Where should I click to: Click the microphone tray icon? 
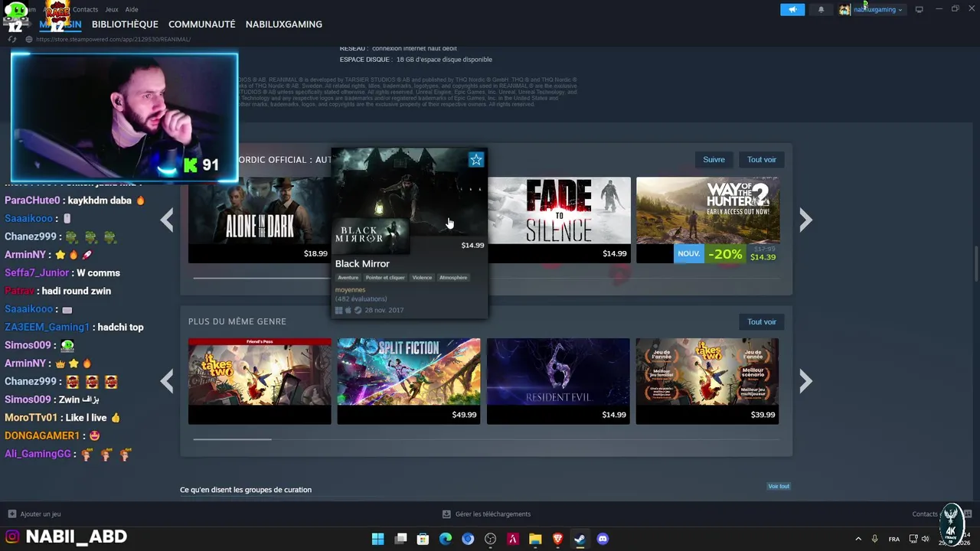click(x=875, y=539)
